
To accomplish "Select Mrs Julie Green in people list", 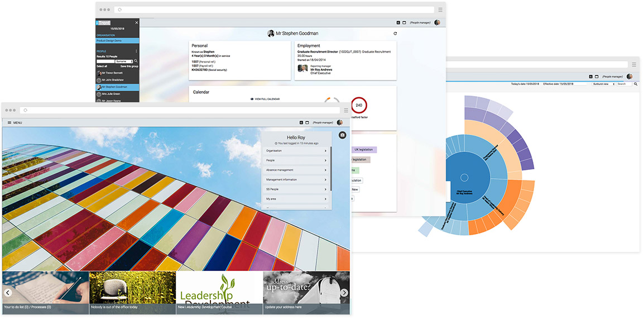I will (x=117, y=94).
